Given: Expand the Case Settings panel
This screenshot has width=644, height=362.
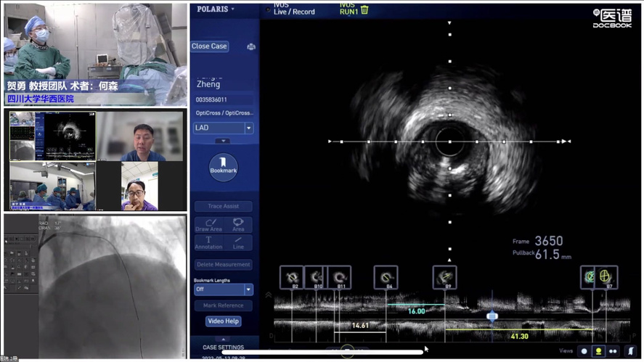Looking at the screenshot, I should [x=223, y=347].
